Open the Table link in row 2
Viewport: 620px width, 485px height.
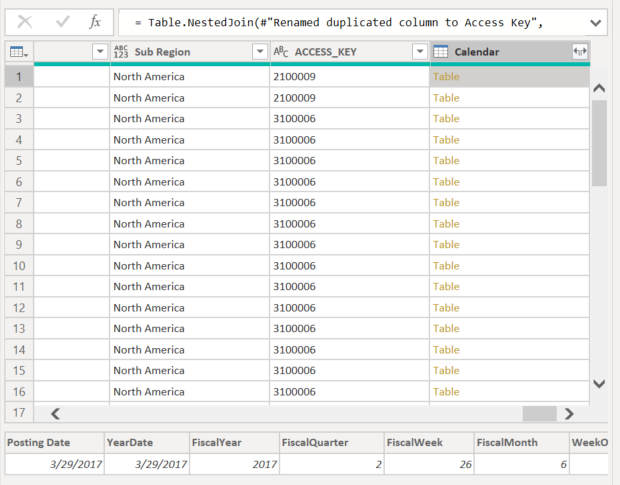446,98
